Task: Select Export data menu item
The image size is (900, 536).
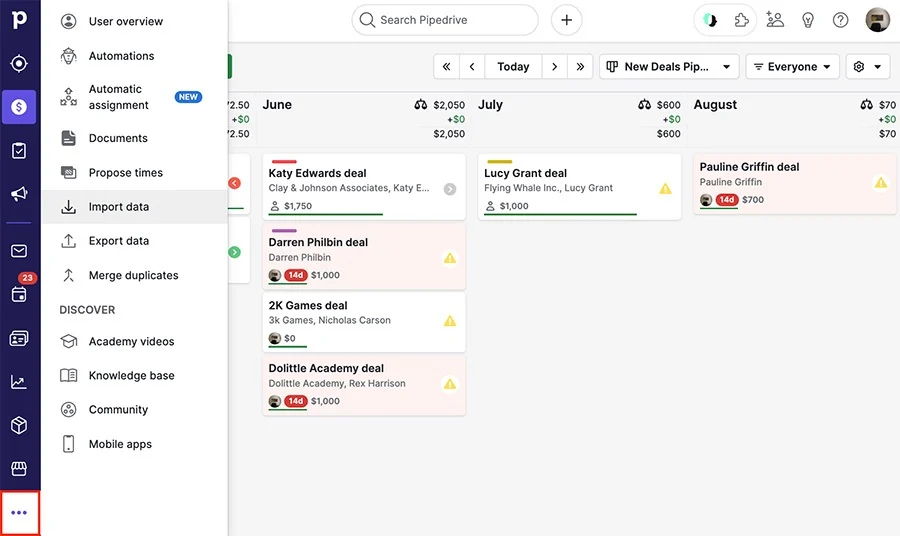Action: (x=135, y=241)
